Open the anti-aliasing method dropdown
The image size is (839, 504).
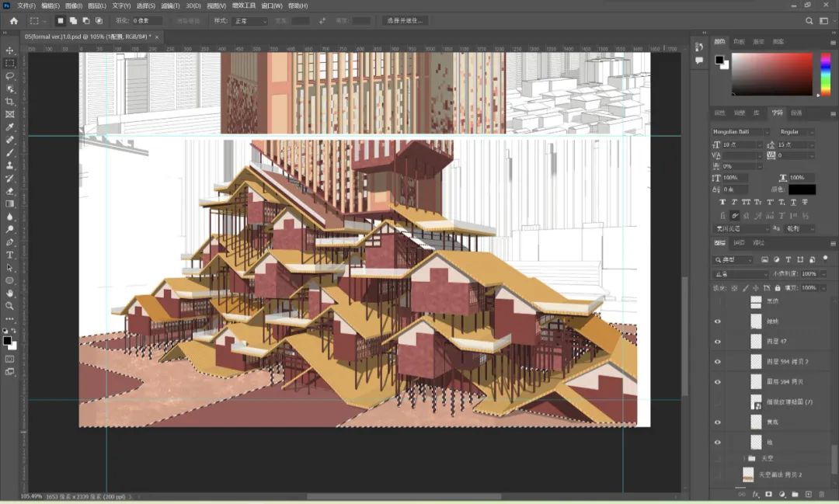[800, 228]
